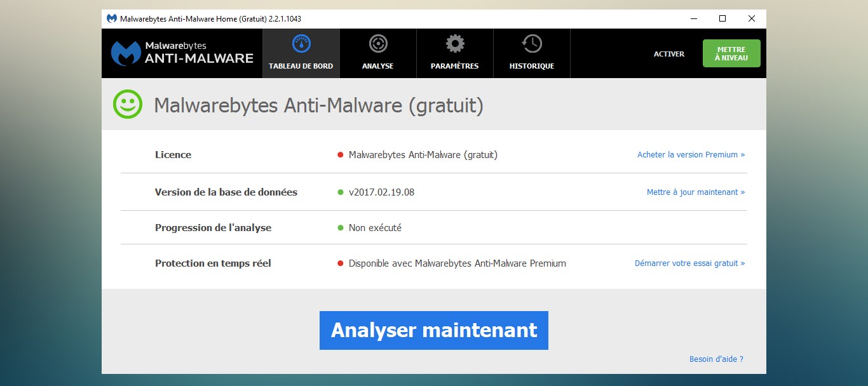Open the Tableau de bord gauge icon
The height and width of the screenshot is (386, 868).
(301, 44)
